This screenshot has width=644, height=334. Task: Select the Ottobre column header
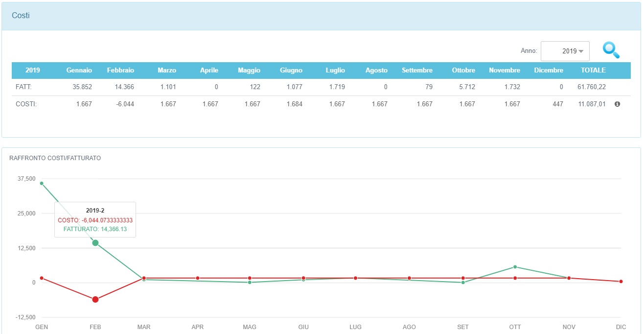(x=463, y=70)
